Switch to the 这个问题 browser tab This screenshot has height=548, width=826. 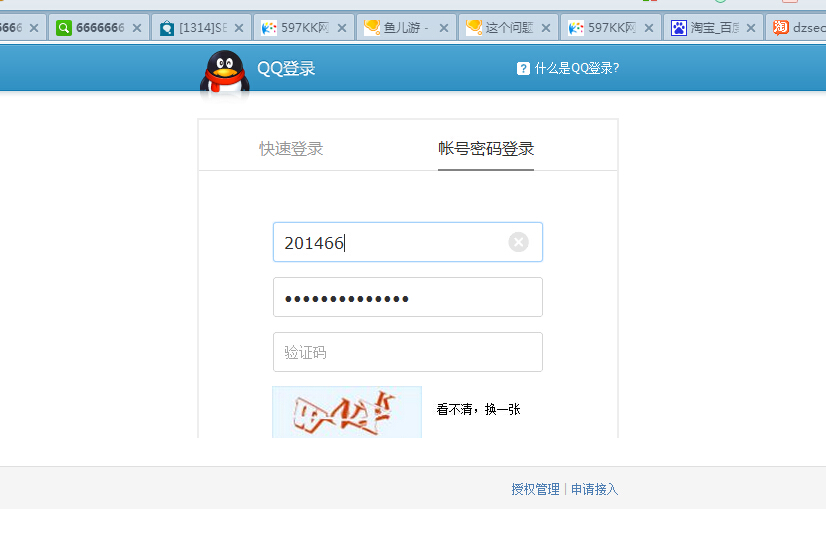tap(508, 27)
